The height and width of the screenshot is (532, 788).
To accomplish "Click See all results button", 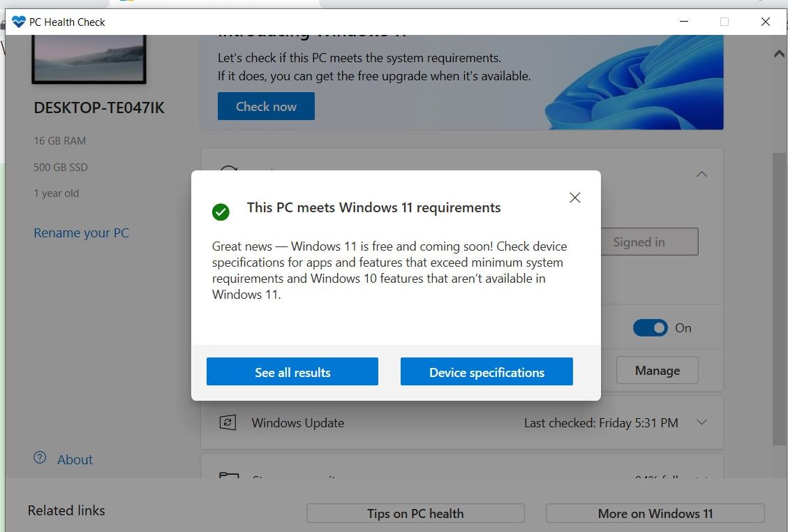I will [292, 371].
